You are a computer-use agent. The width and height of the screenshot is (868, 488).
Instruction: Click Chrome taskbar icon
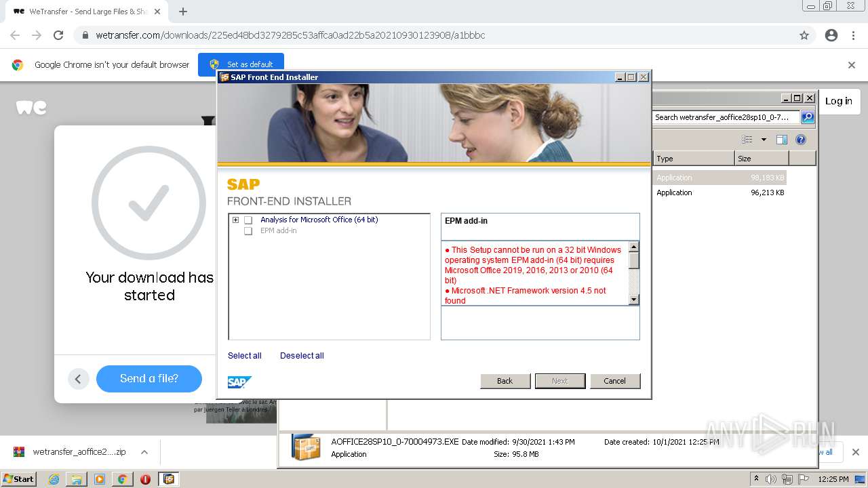122,479
